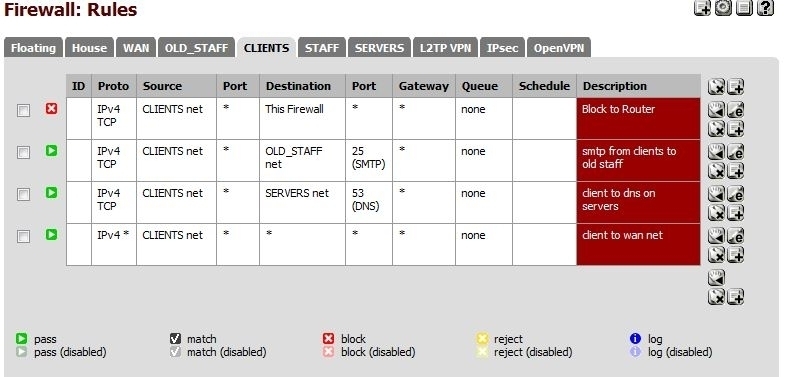Toggle green pass icon on SERVERS net rule
Image resolution: width=790 pixels, height=377 pixels.
[51, 193]
